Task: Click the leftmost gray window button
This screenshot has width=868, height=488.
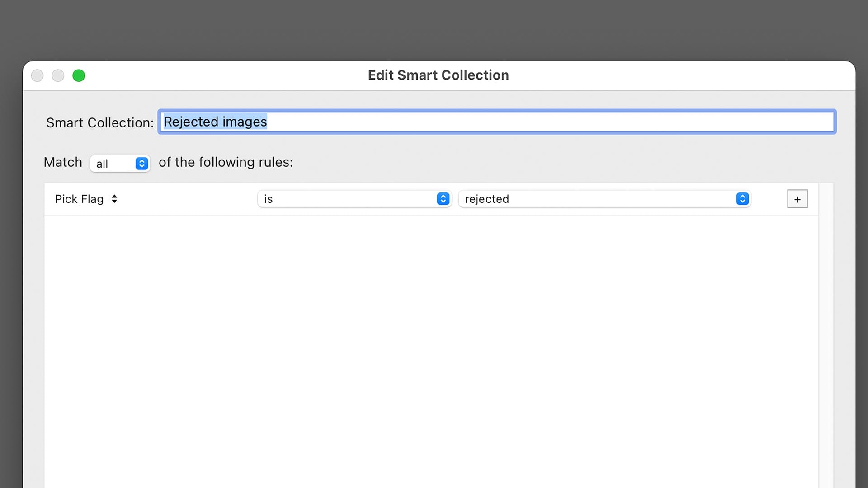Action: (x=38, y=75)
